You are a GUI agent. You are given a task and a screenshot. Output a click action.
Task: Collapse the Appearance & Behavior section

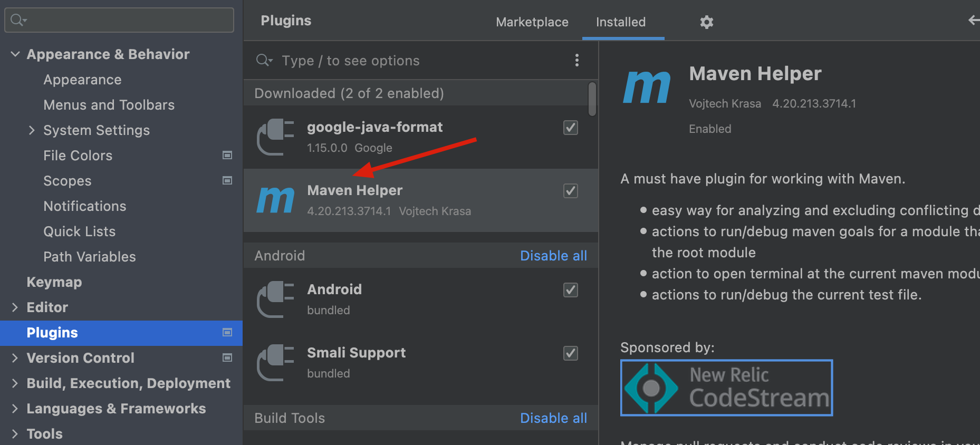pyautogui.click(x=15, y=54)
